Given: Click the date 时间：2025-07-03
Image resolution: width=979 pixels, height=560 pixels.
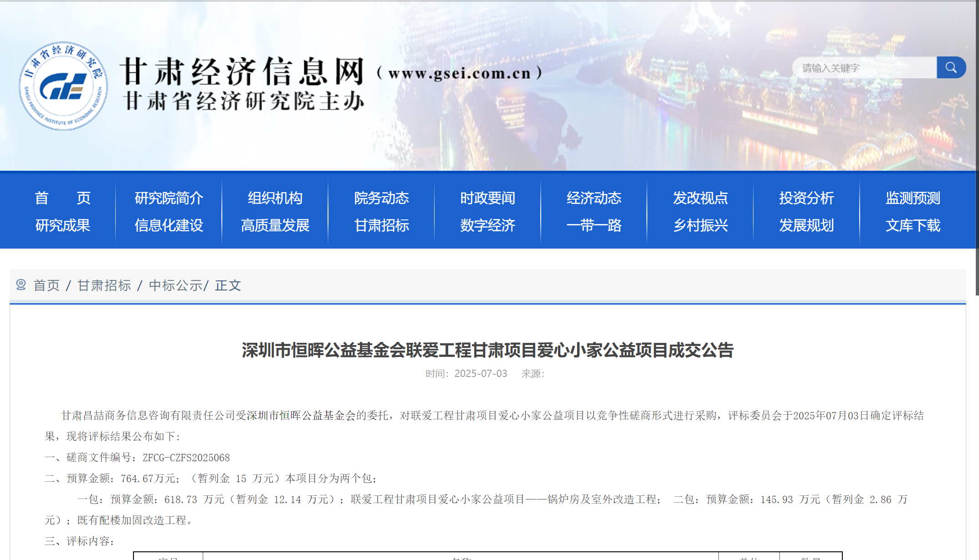Looking at the screenshot, I should 466,374.
